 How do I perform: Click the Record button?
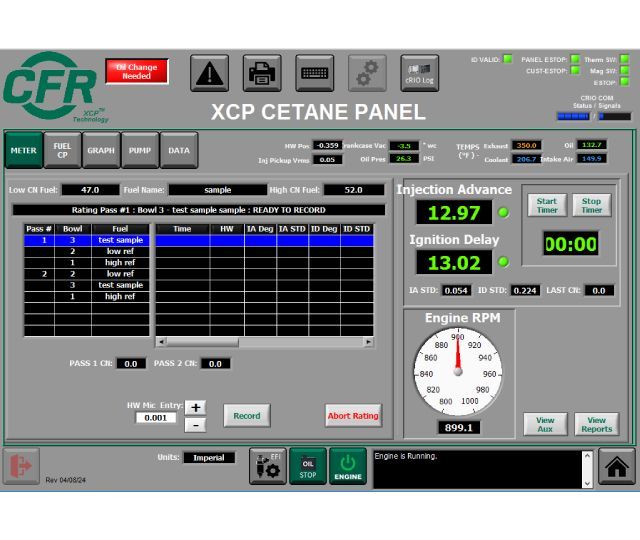coord(246,415)
